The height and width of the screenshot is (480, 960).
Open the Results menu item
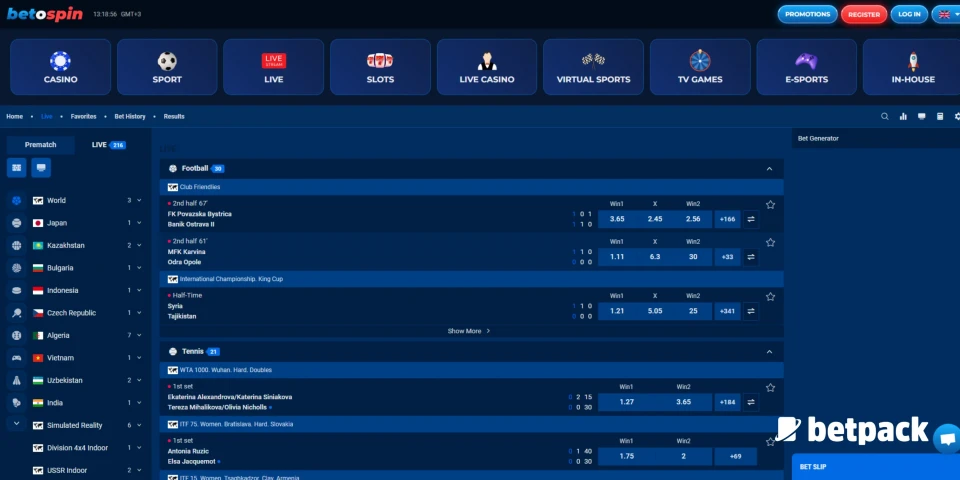coord(174,116)
